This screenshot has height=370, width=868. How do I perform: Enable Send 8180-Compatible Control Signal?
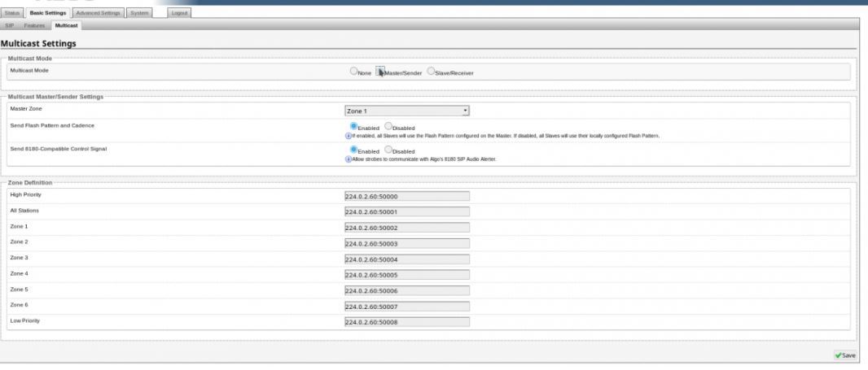tap(354, 150)
